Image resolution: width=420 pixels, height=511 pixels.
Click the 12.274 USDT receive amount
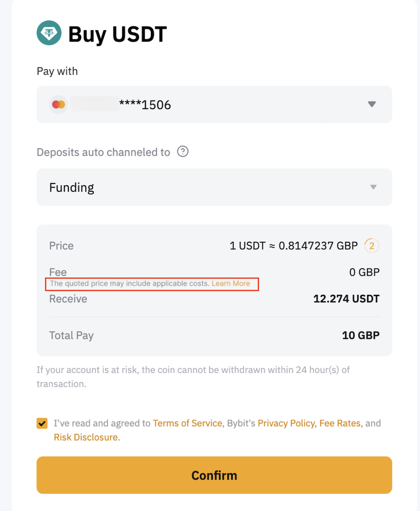[x=346, y=299]
